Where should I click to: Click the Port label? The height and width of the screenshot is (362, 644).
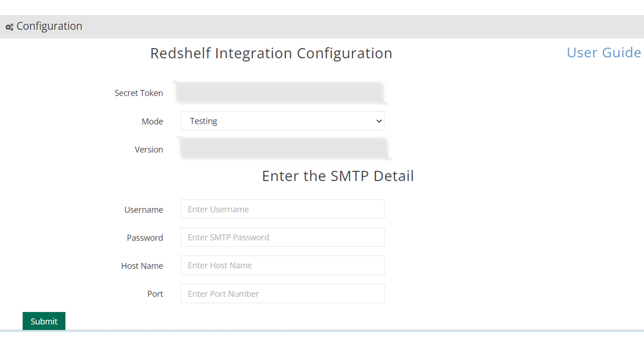pyautogui.click(x=155, y=294)
